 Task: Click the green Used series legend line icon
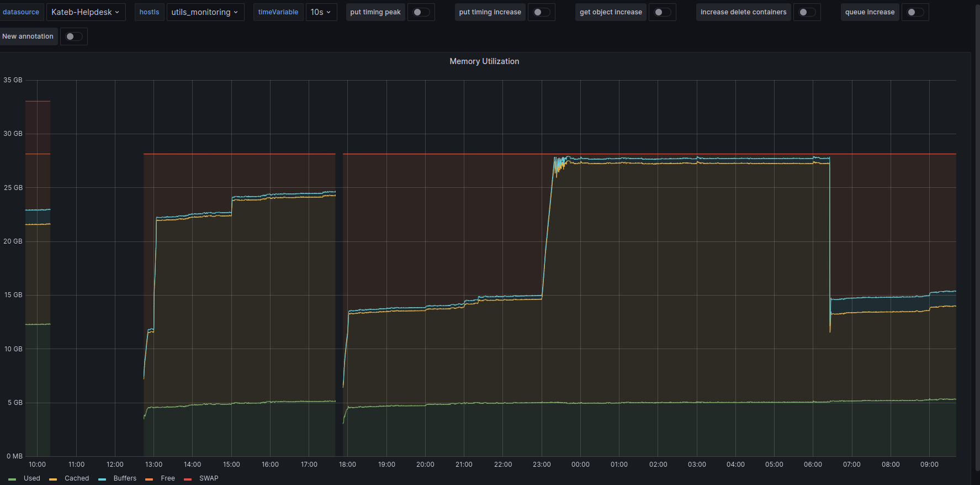click(12, 479)
